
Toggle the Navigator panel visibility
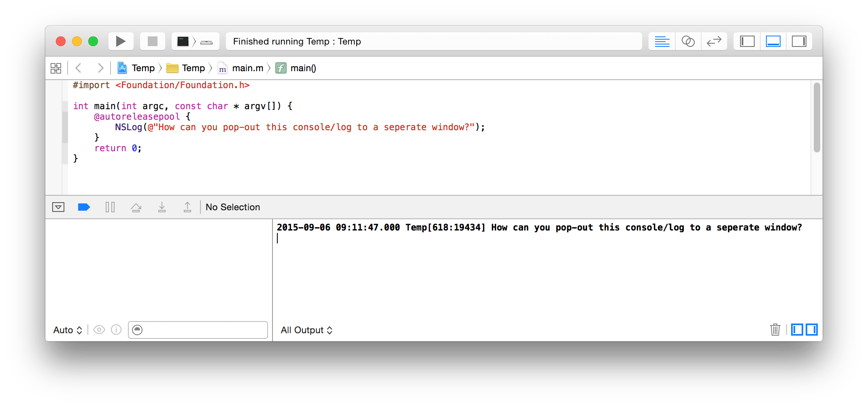(x=747, y=41)
